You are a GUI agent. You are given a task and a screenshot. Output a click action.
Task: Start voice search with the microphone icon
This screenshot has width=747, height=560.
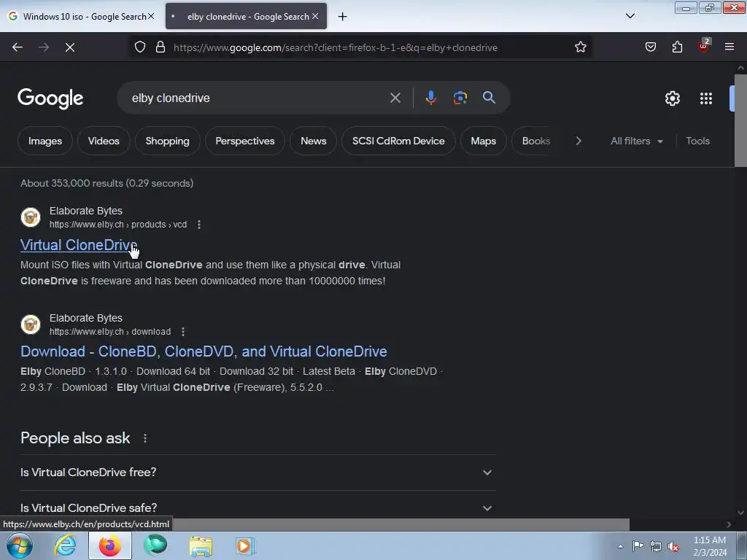point(430,98)
